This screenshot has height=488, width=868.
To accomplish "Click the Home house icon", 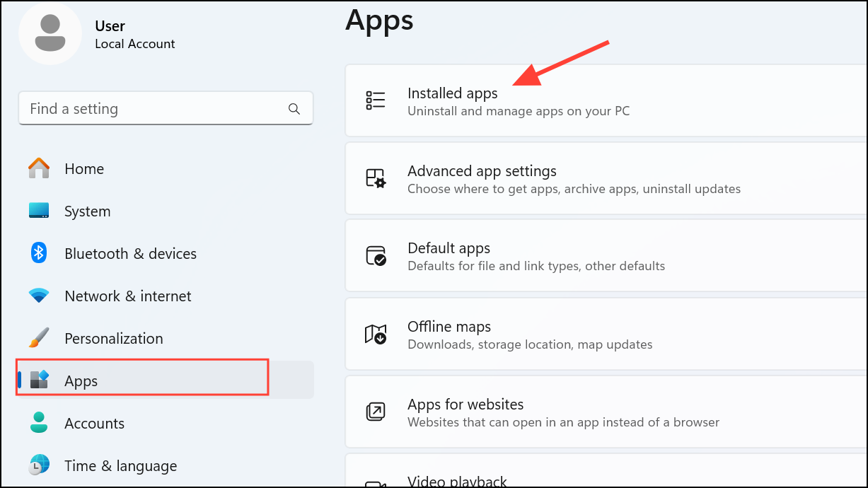I will pyautogui.click(x=39, y=168).
